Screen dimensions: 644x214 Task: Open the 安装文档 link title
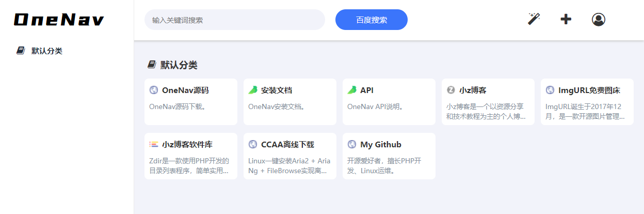click(277, 90)
